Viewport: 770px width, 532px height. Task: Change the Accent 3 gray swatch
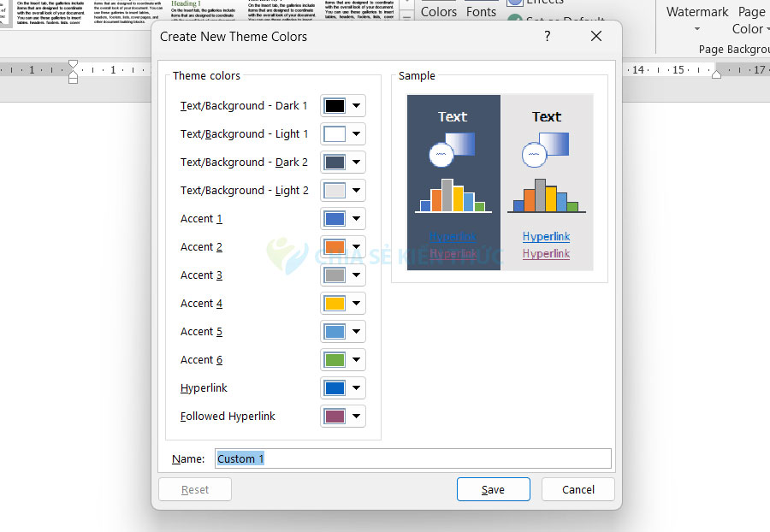tap(343, 275)
